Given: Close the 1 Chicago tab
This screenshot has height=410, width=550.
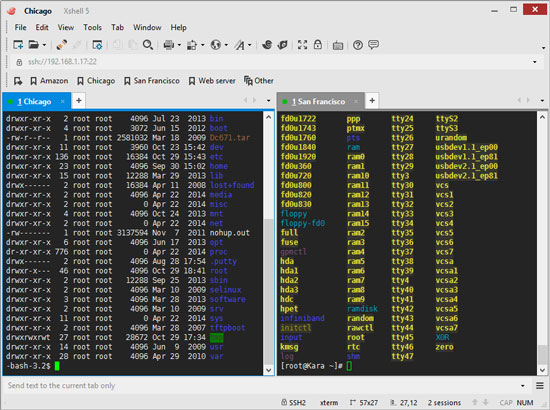Looking at the screenshot, I should coord(62,102).
